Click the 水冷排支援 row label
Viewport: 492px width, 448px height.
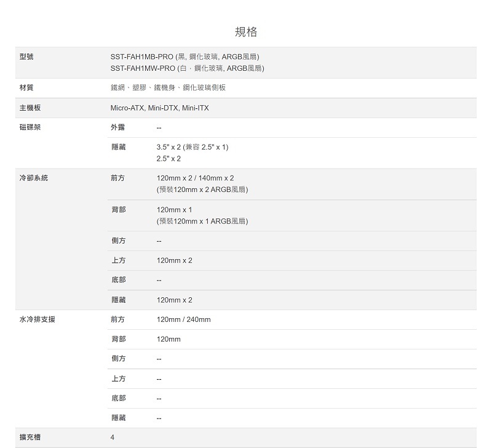[37, 319]
